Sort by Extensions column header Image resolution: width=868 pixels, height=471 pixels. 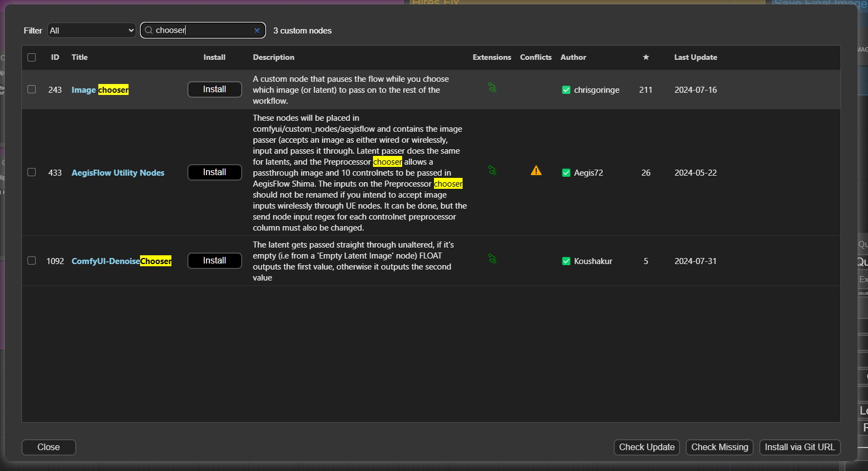(492, 57)
